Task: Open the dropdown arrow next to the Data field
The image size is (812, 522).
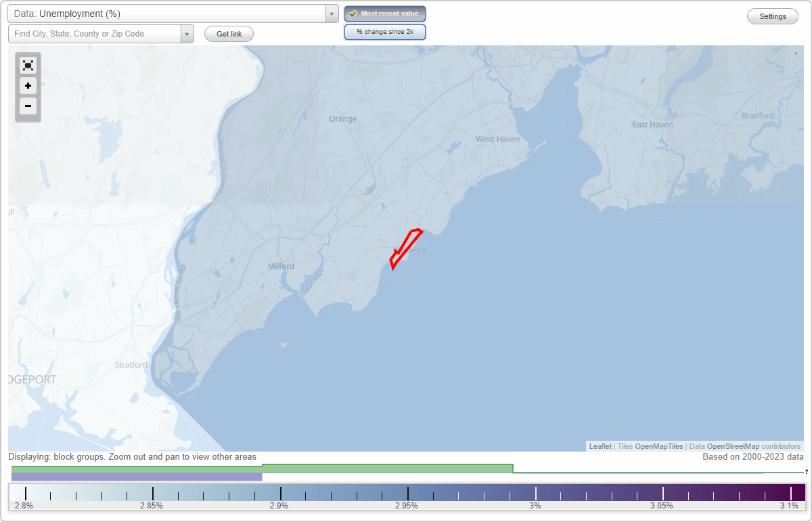Action: (x=331, y=13)
